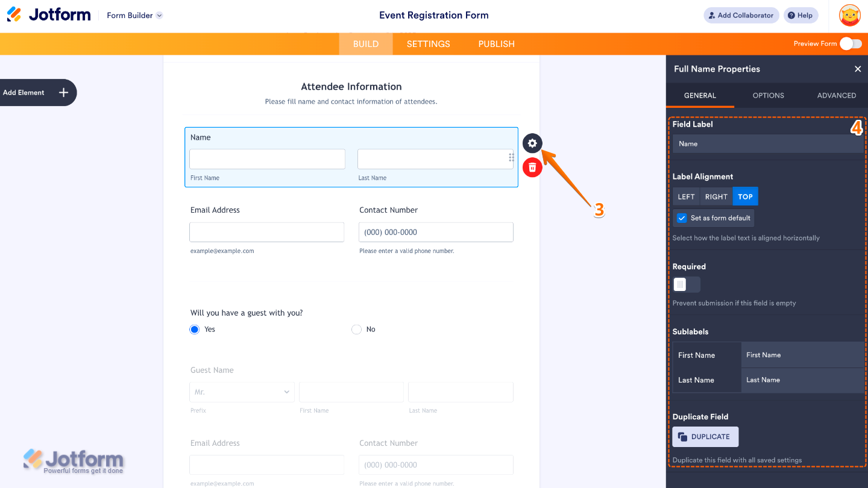
Task: Click the Add Collaborator button
Action: click(741, 15)
